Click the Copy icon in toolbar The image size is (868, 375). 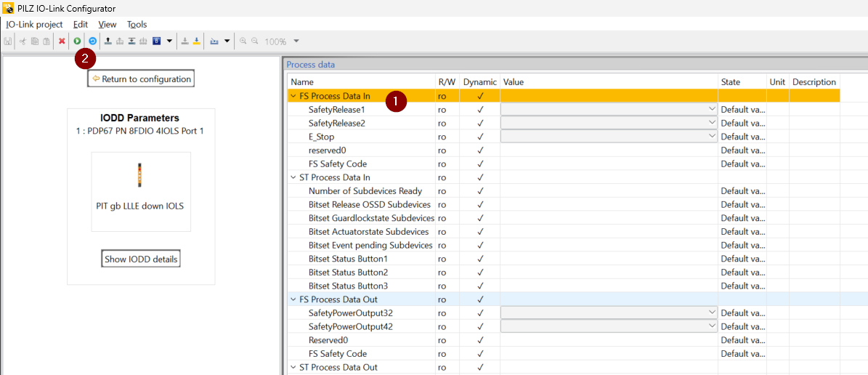point(34,41)
